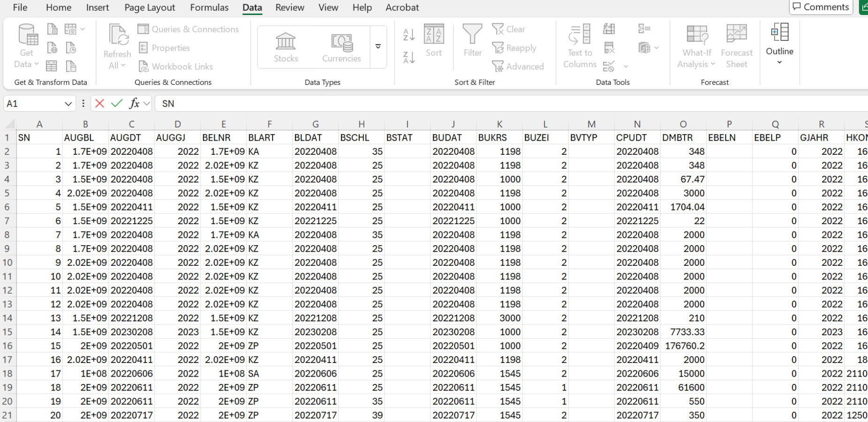The image size is (868, 422).
Task: Expand the From Picture dropdown arrow
Action: pos(83,29)
